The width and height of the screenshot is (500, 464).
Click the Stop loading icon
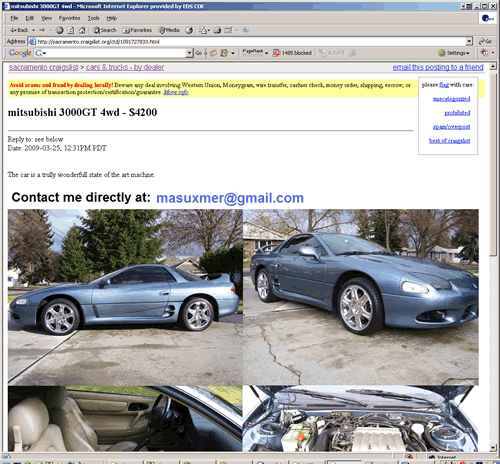point(60,30)
